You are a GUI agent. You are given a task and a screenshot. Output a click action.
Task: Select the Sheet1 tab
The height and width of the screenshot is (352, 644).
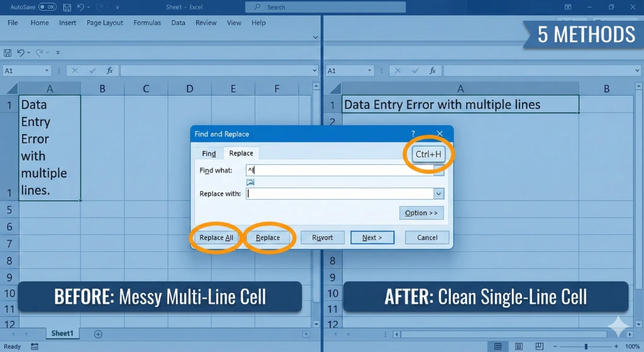(x=62, y=334)
